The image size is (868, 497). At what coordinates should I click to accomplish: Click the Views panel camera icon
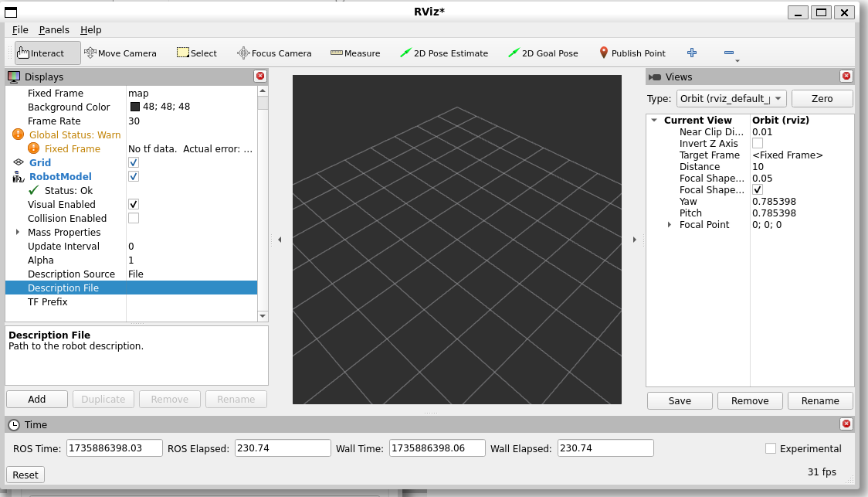pyautogui.click(x=655, y=77)
